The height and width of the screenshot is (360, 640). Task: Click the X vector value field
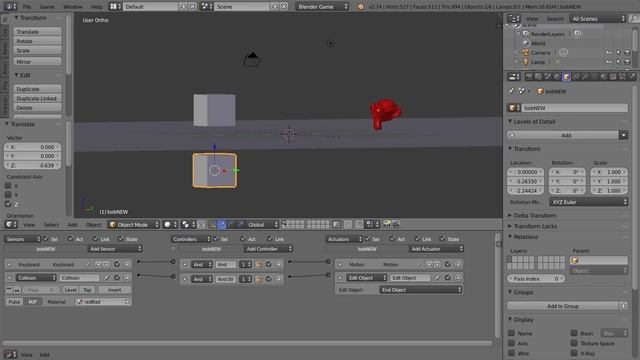point(33,147)
